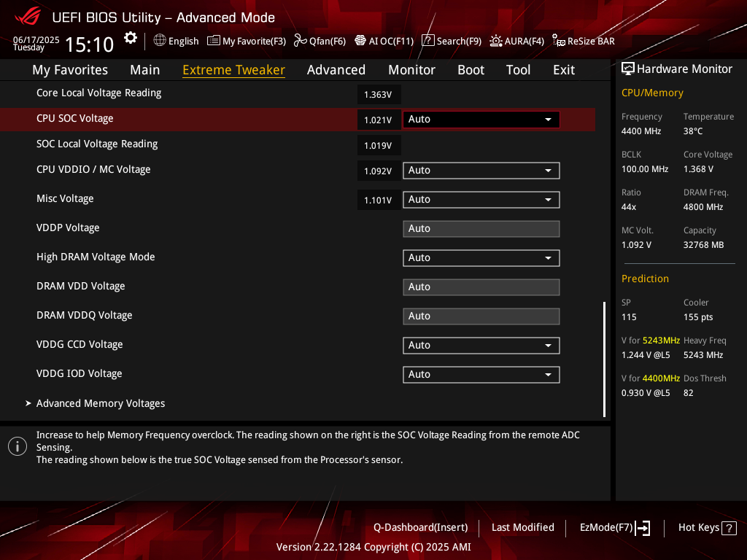This screenshot has width=747, height=560.
Task: Click the ROG logo icon
Action: click(28, 17)
